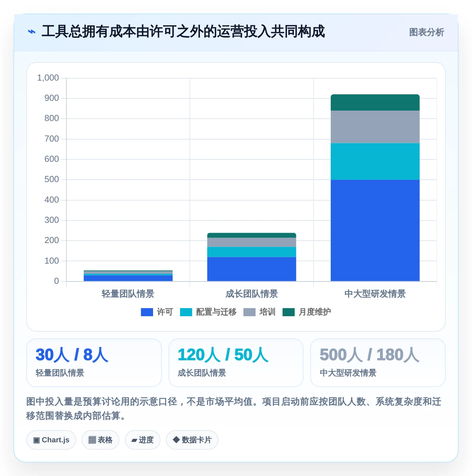This screenshot has height=476, width=472.
Task: Select the 表格 tag chip
Action: point(100,440)
